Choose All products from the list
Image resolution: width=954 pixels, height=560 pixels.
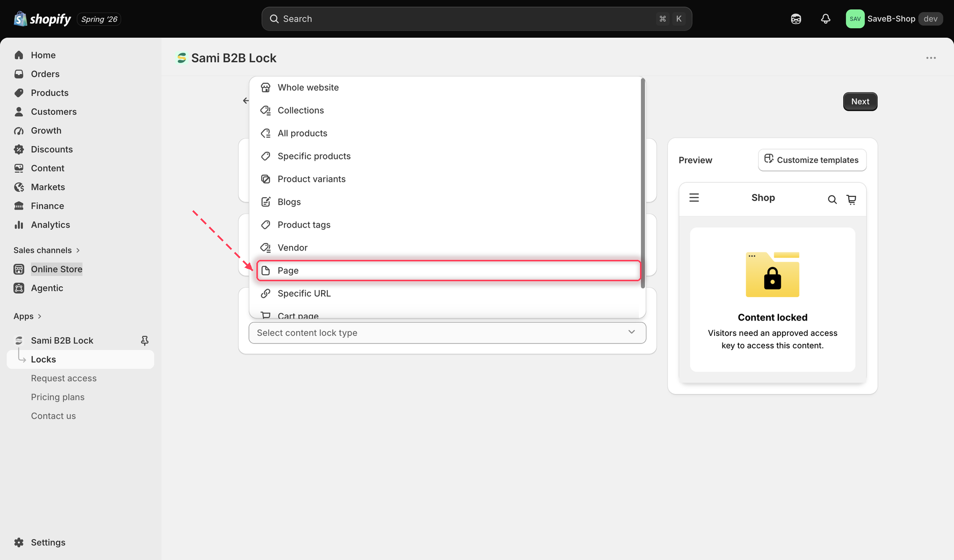(448, 133)
